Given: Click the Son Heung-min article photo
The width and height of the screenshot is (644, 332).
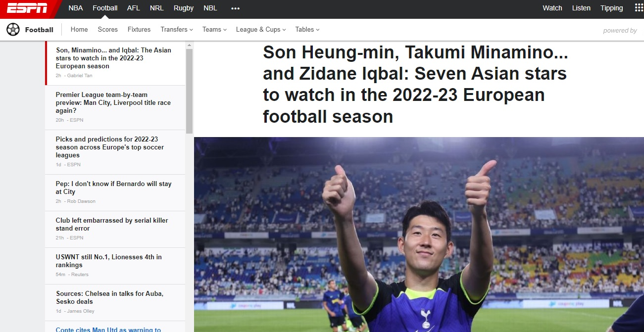Looking at the screenshot, I should [x=419, y=235].
